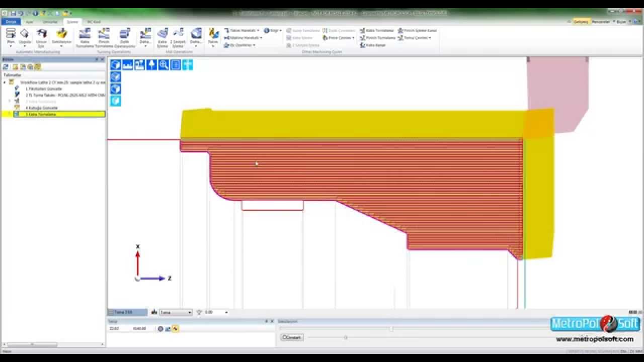Open the Makine Hareketi dropdown
This screenshot has width=644, height=362.
243,38
